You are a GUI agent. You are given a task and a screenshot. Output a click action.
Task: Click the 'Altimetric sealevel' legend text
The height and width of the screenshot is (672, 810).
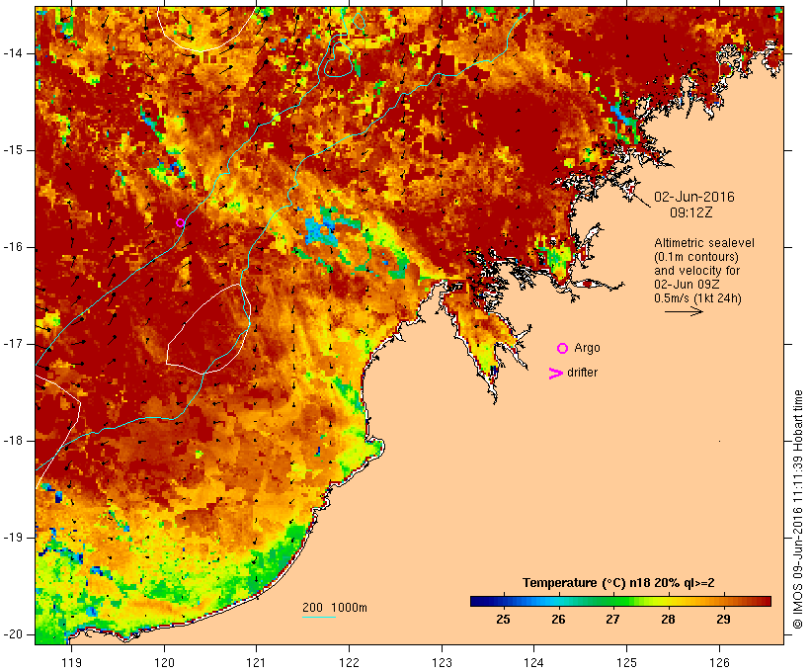tap(704, 243)
